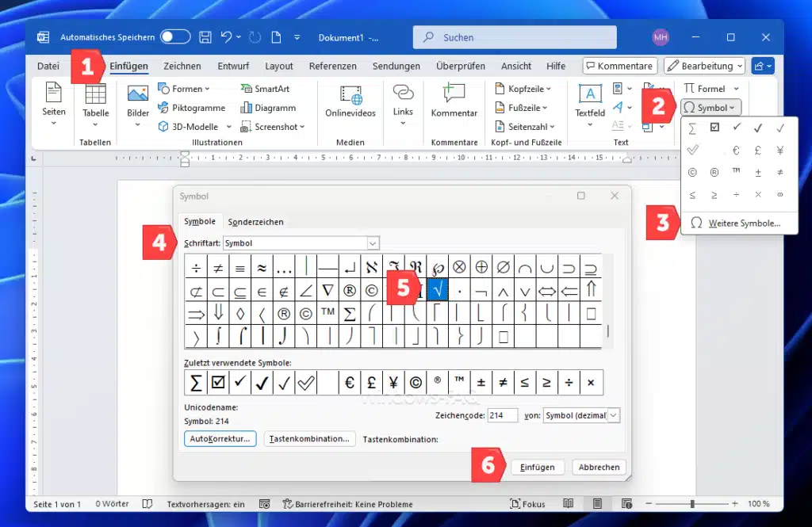Open the Kopfzeile header dropdown
Image resolution: width=812 pixels, height=527 pixels.
[523, 89]
